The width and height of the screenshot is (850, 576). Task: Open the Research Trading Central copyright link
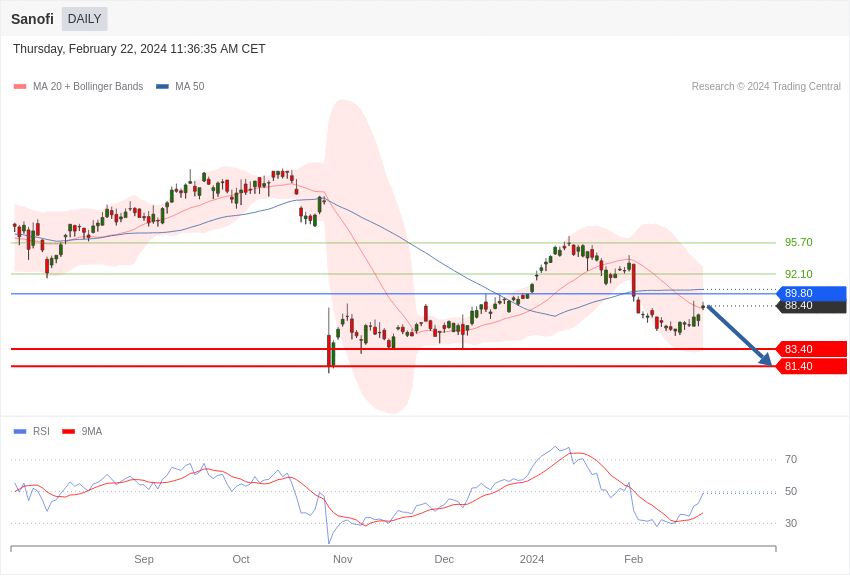click(766, 87)
